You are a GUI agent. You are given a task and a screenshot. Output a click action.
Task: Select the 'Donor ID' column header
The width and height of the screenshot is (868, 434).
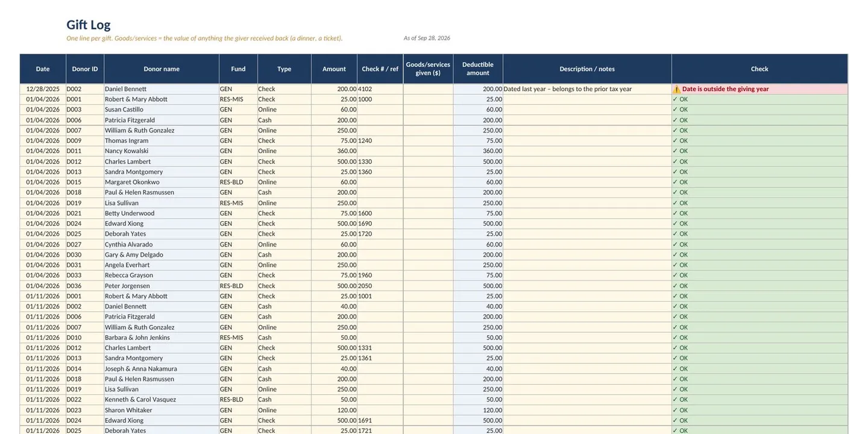pos(85,69)
